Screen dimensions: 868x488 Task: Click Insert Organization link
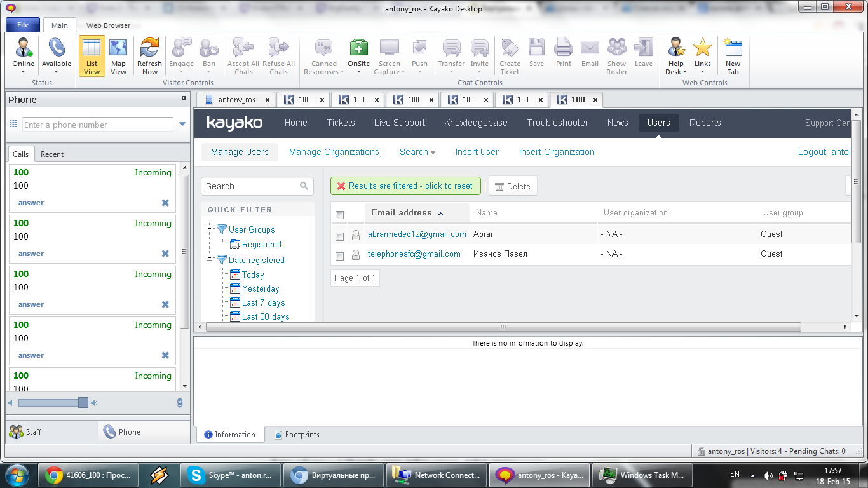click(557, 152)
